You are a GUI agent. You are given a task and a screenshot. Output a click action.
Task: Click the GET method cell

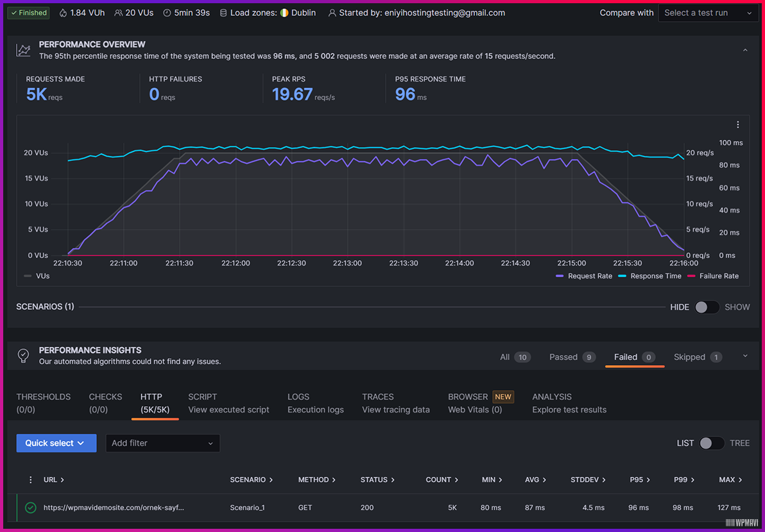click(305, 508)
